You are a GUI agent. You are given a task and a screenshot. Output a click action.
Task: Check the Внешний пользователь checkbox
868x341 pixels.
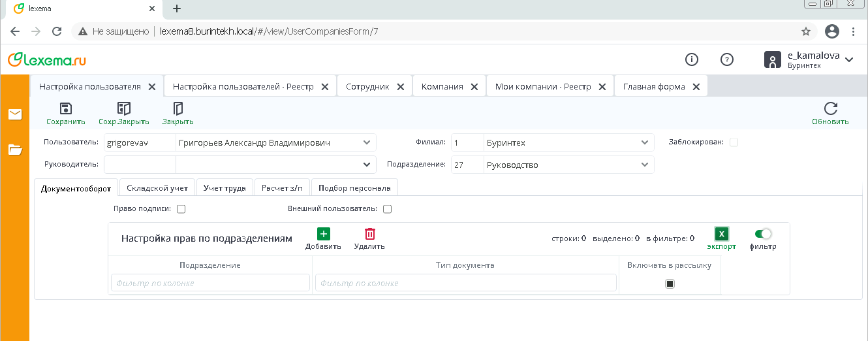(387, 209)
